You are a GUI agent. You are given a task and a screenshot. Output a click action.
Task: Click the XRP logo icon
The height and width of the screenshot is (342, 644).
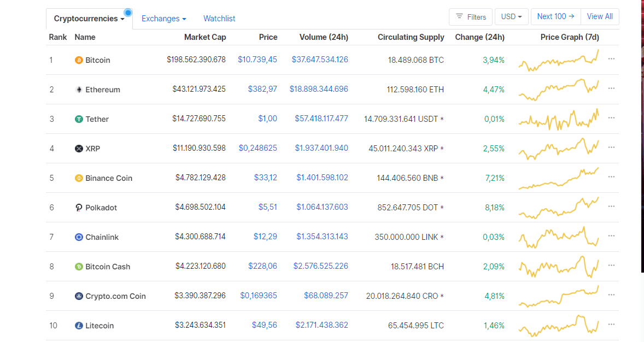(79, 149)
